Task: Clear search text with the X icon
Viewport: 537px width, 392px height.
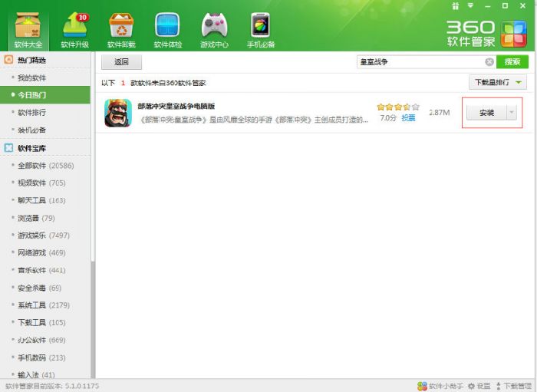Action: tap(489, 62)
